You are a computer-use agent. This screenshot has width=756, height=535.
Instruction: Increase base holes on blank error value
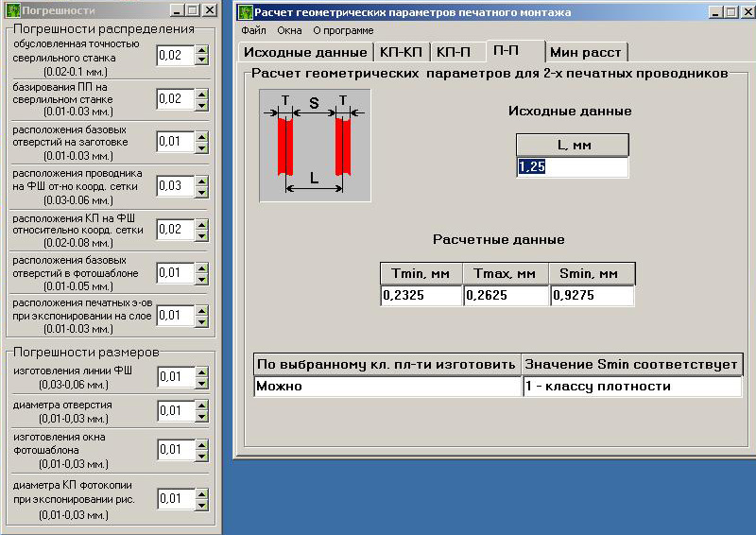(201, 136)
